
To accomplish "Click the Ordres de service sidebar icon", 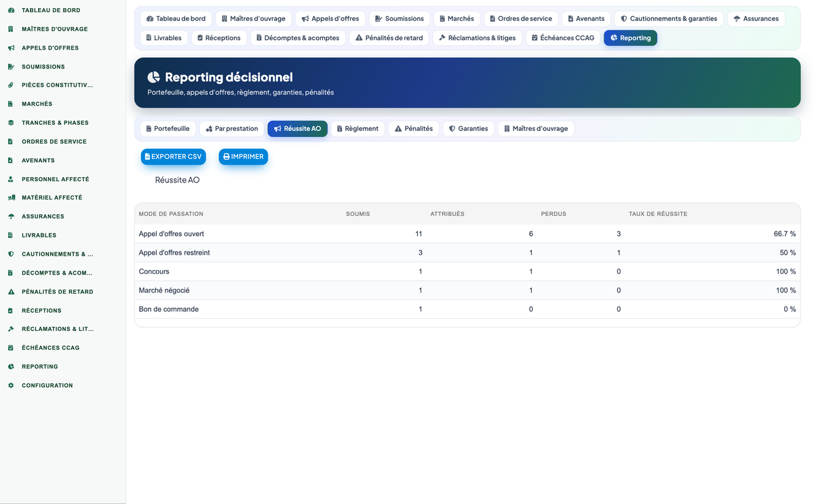I will pos(11,142).
